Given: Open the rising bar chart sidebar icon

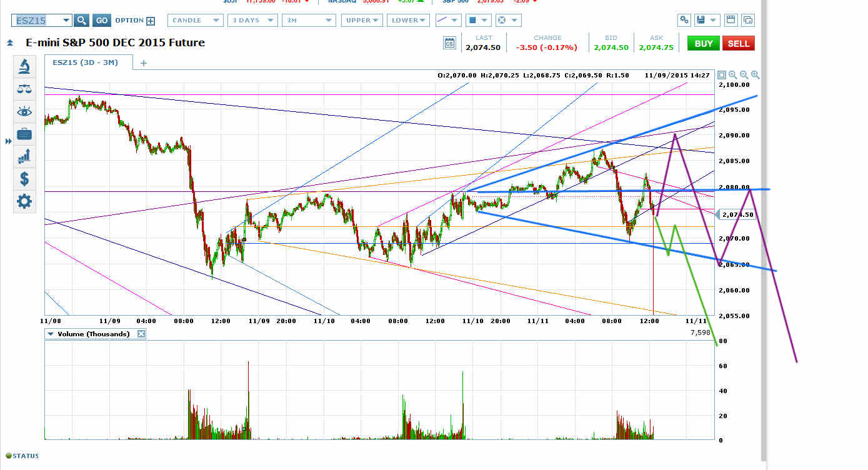Looking at the screenshot, I should (x=24, y=156).
